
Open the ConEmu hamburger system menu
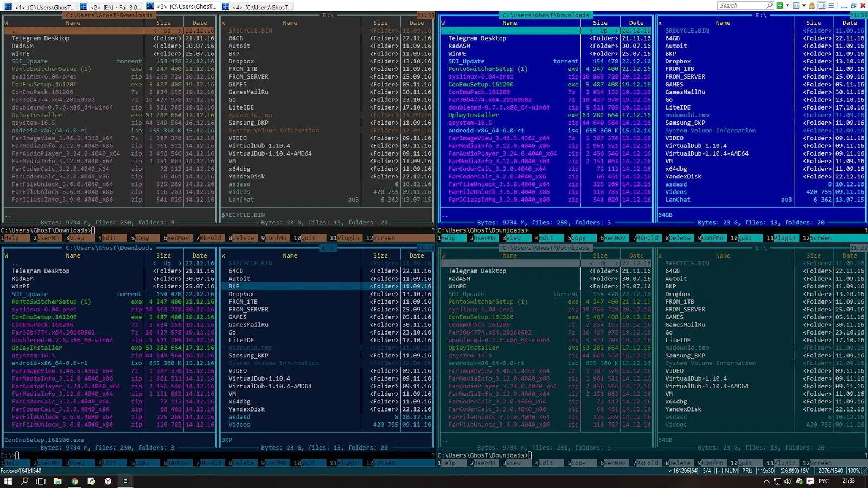click(831, 5)
